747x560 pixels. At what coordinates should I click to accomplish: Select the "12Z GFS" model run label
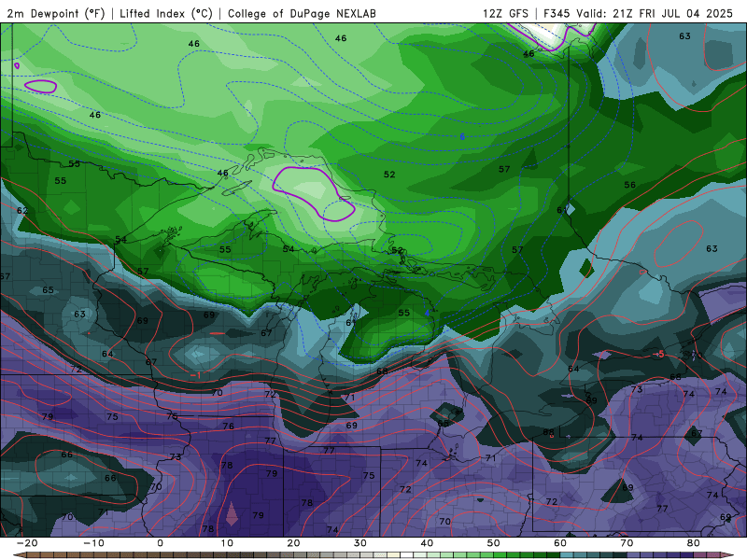(505, 13)
